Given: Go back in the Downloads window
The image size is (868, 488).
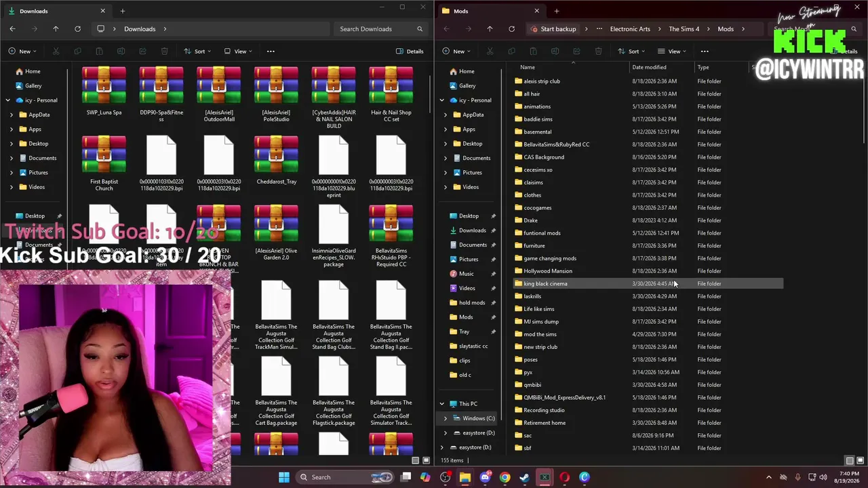Looking at the screenshot, I should click(12, 29).
